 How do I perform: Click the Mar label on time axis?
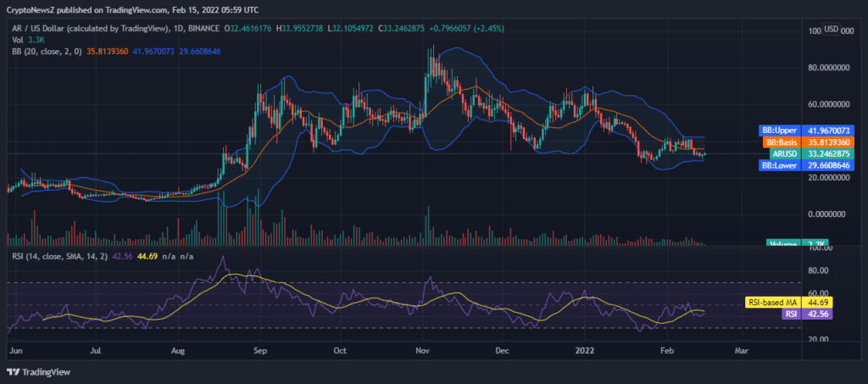(x=742, y=350)
